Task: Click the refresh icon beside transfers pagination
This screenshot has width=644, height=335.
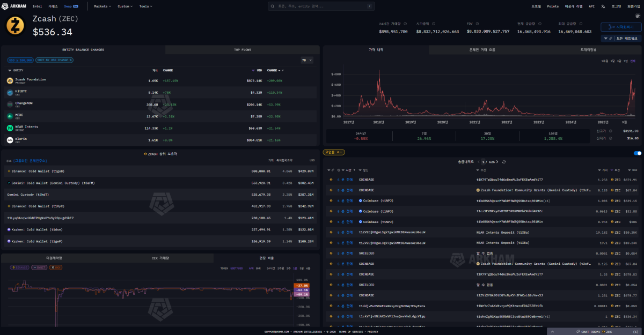Action: 503,161
